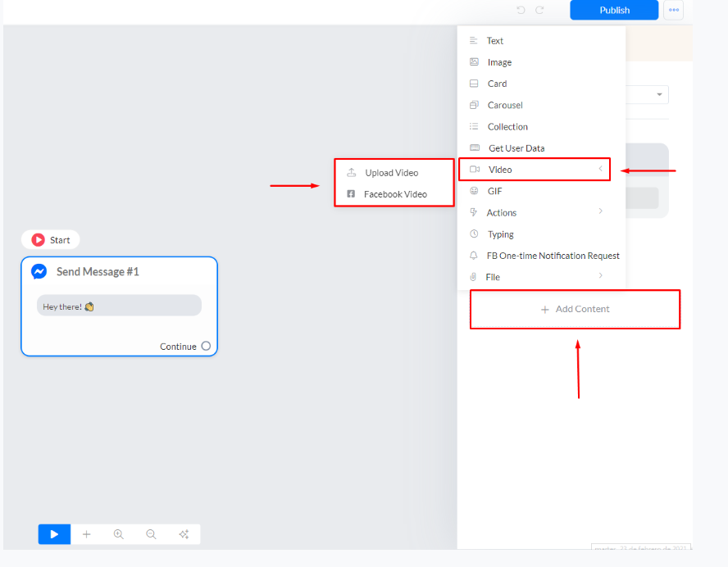Screen dimensions: 728x567
Task: Click the Add Content button
Action: [575, 309]
